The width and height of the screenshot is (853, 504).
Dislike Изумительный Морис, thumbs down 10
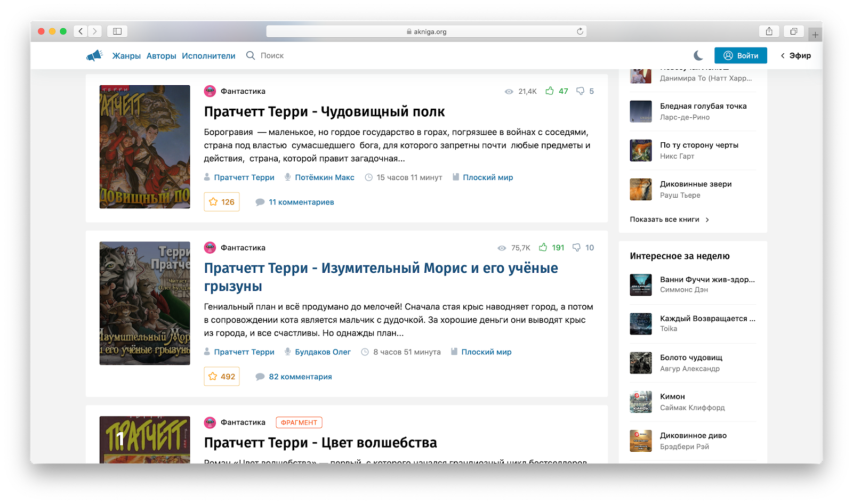(583, 248)
